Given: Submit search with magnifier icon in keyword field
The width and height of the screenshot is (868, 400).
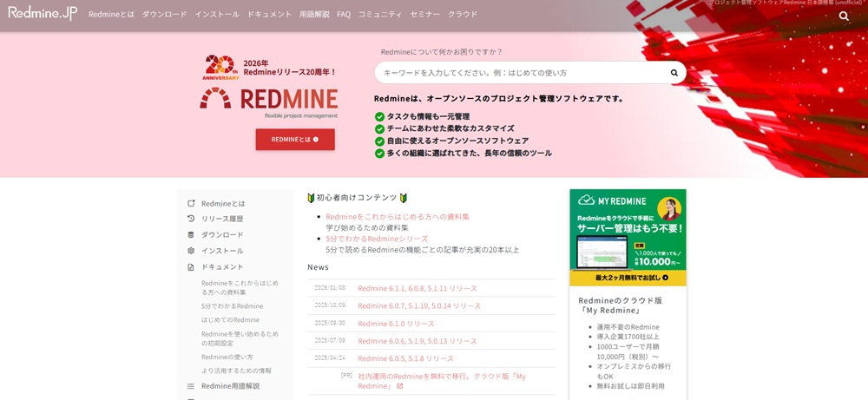Looking at the screenshot, I should point(674,73).
